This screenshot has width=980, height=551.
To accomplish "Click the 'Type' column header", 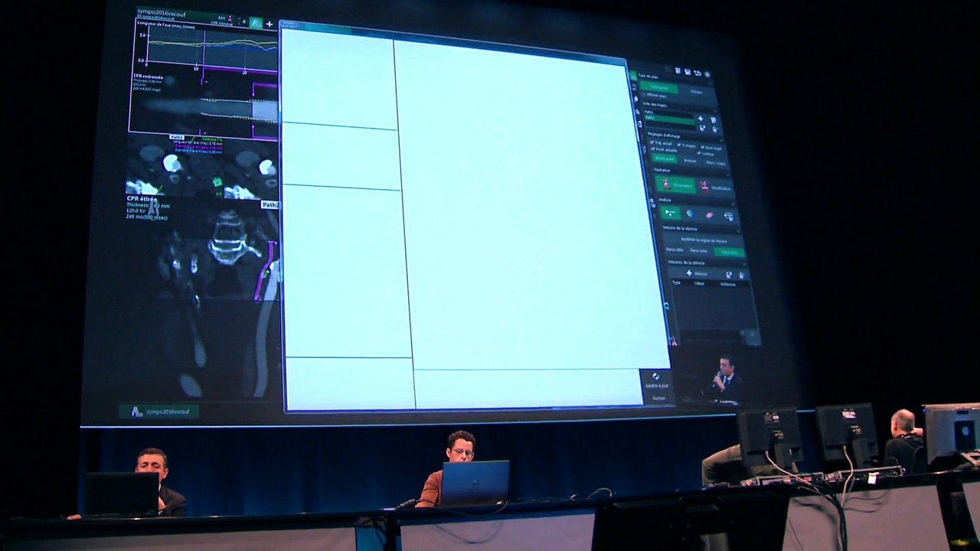I will tap(676, 283).
